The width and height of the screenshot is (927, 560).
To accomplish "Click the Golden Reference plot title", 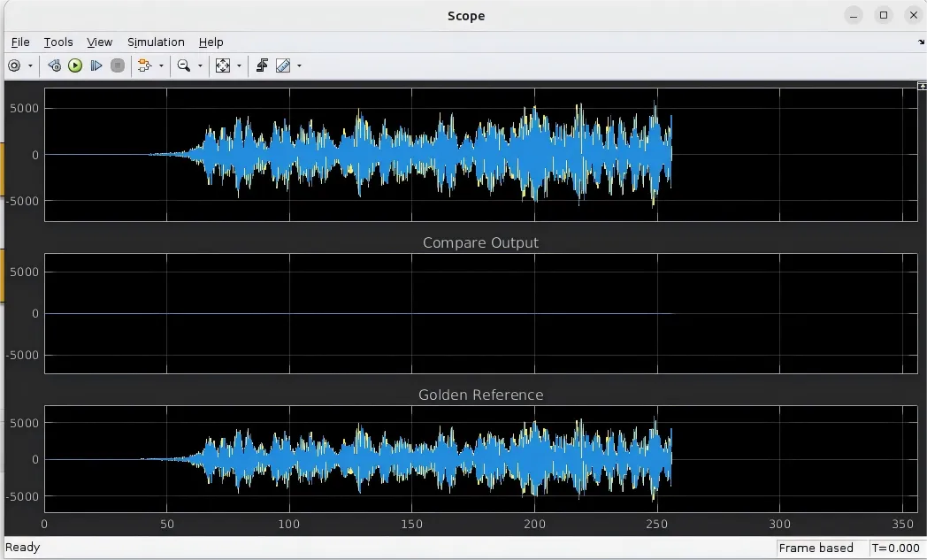I will tap(480, 395).
